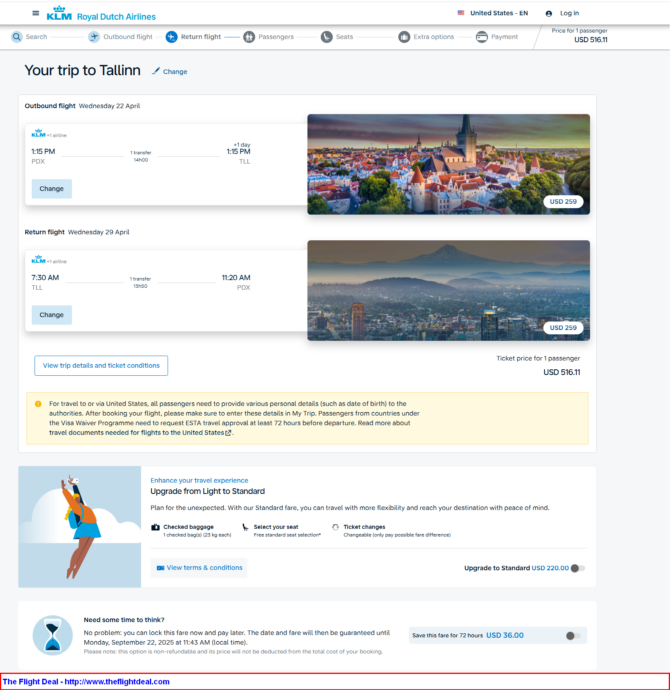The height and width of the screenshot is (690, 670).
Task: Go to the Return flight step
Action: 194,37
